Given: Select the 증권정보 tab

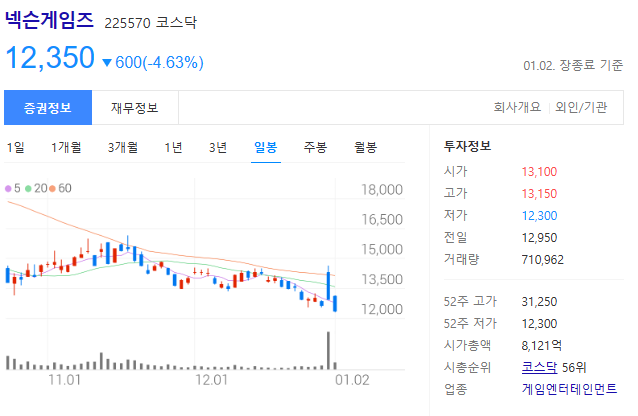Looking at the screenshot, I should 48,108.
